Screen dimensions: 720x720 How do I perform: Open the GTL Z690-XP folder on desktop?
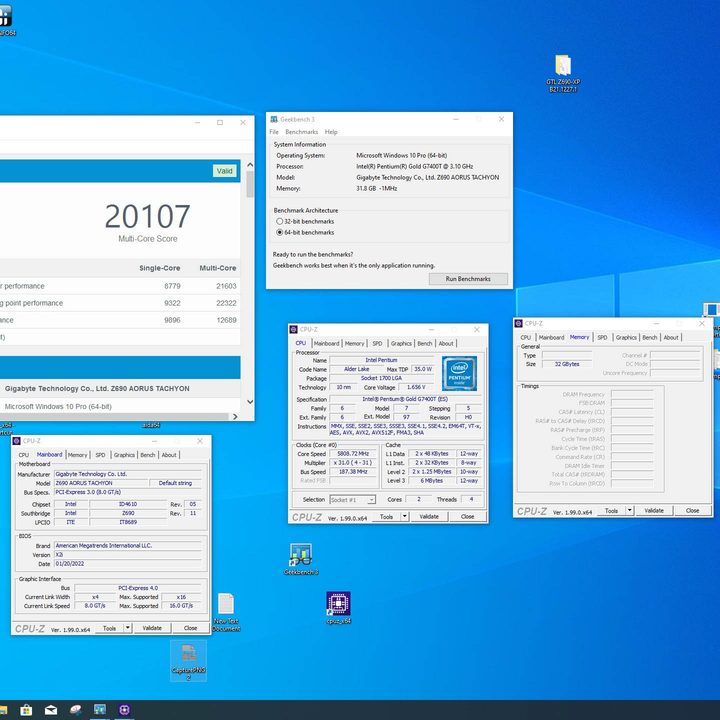[563, 73]
